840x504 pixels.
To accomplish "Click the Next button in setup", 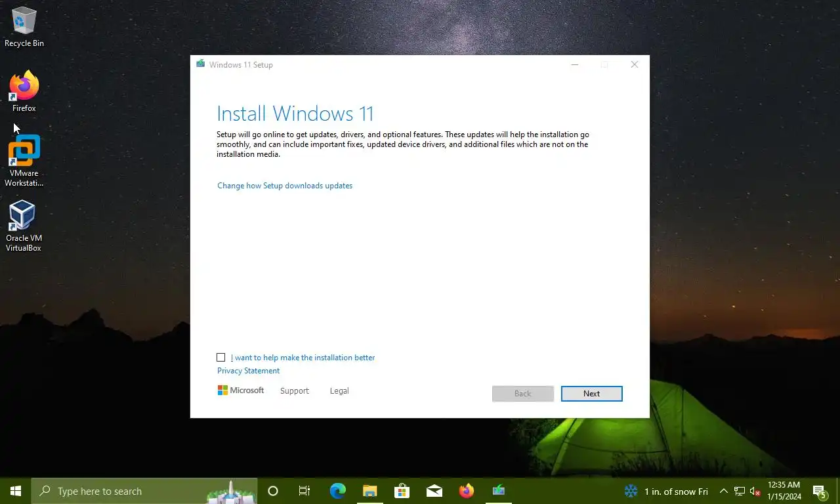I will click(x=591, y=394).
